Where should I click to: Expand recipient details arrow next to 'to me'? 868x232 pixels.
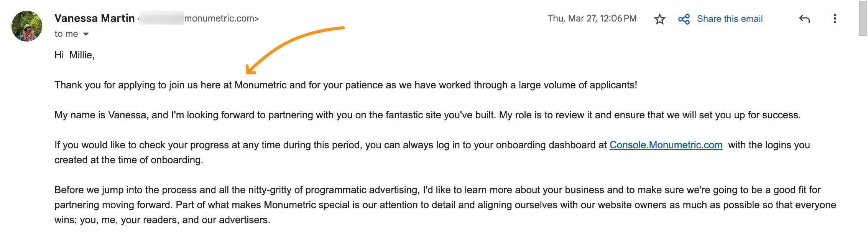[x=86, y=34]
